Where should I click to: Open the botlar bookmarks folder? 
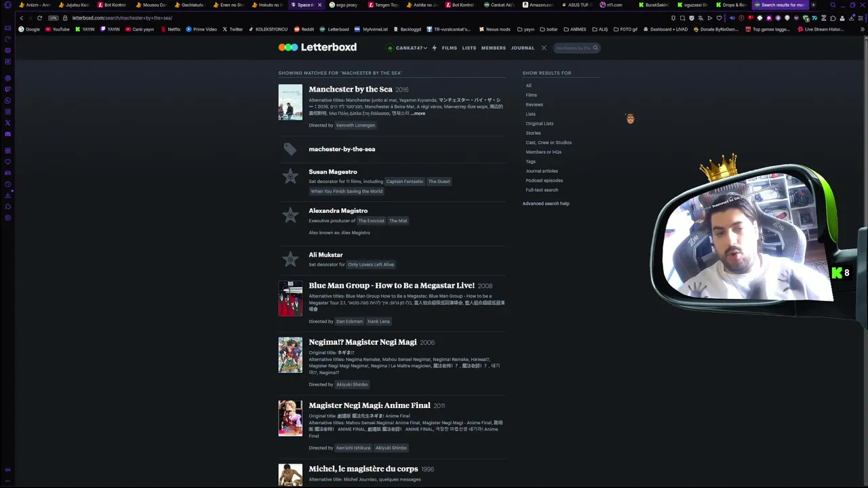point(549,30)
